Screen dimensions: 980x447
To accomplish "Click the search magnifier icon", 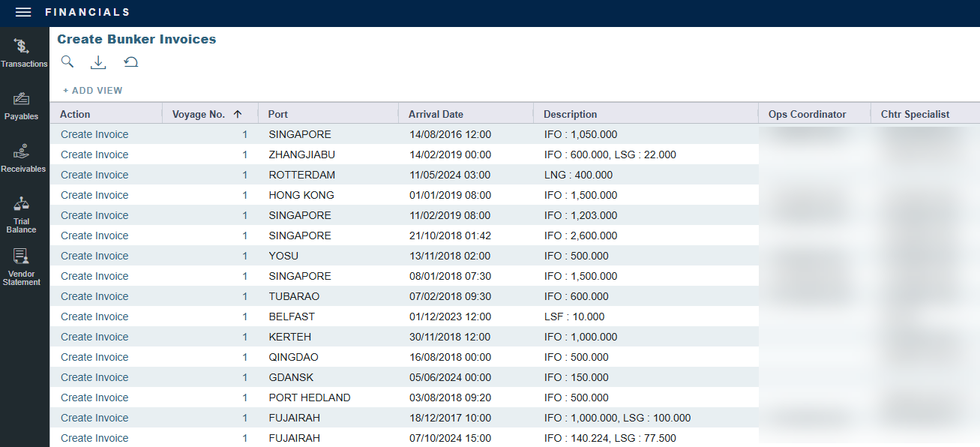I will (67, 62).
